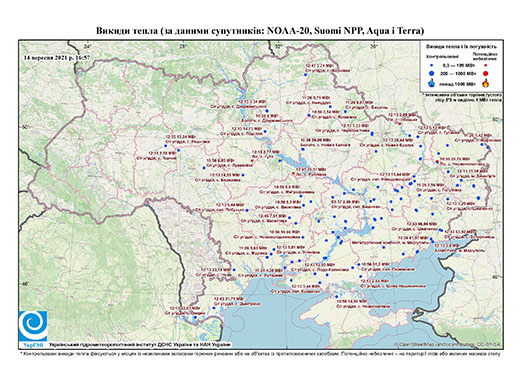Image resolution: width=520 pixels, height=368 pixels.
Task: Click the 12:43 96,96 МВт marker label
Action: pos(422,224)
